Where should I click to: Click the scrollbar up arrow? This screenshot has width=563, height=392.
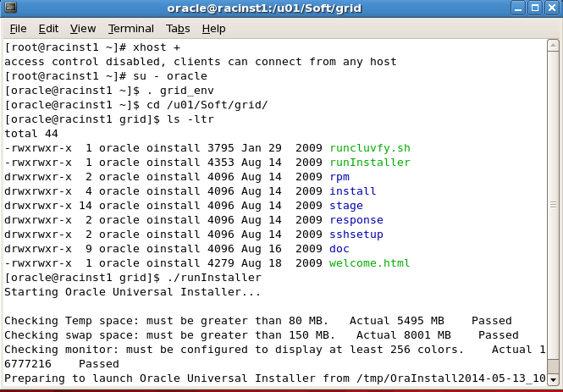[x=553, y=46]
